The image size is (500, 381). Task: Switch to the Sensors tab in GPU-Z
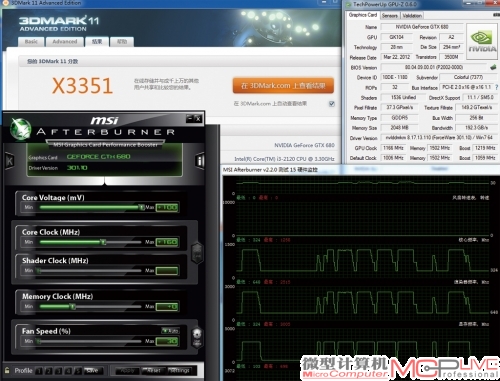tap(390, 16)
